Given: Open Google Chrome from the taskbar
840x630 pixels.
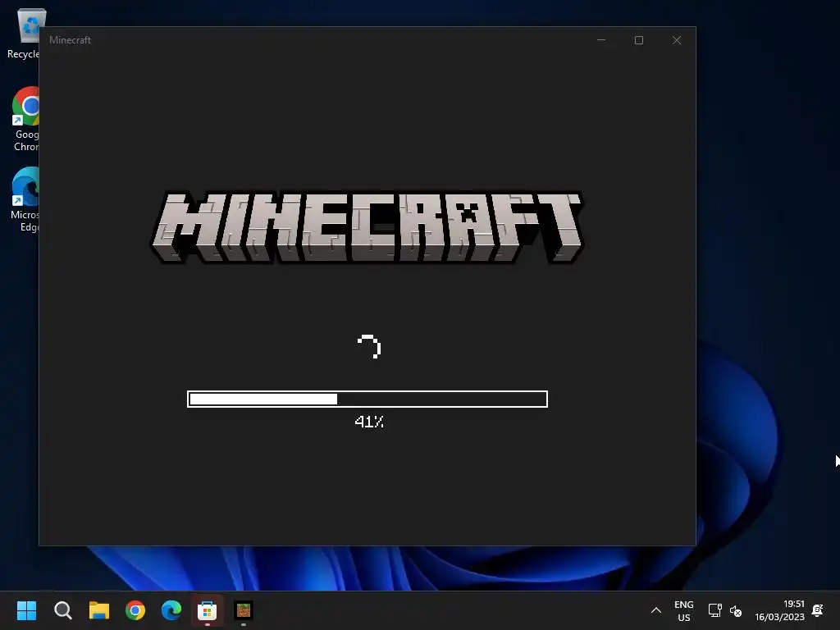Looking at the screenshot, I should pos(135,610).
